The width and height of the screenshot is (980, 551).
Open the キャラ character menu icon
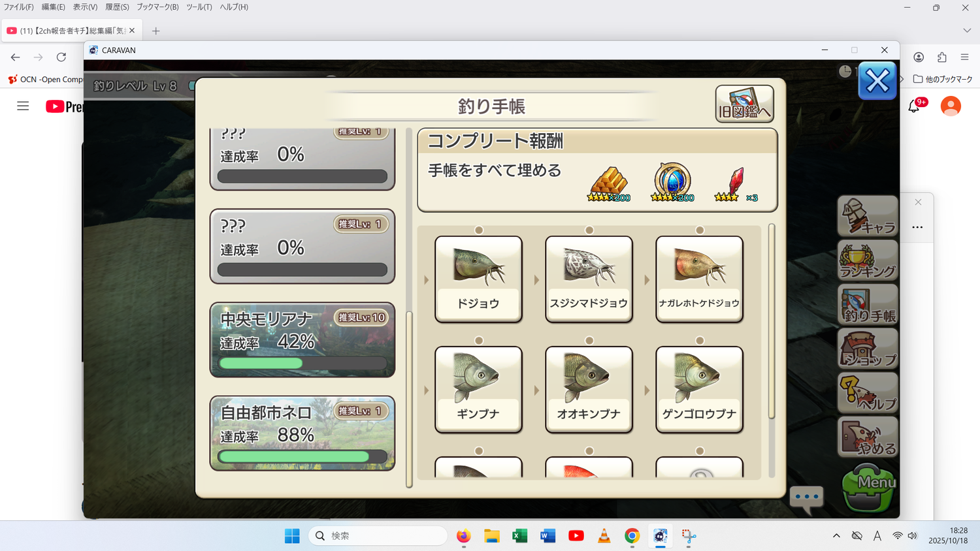[x=868, y=216]
